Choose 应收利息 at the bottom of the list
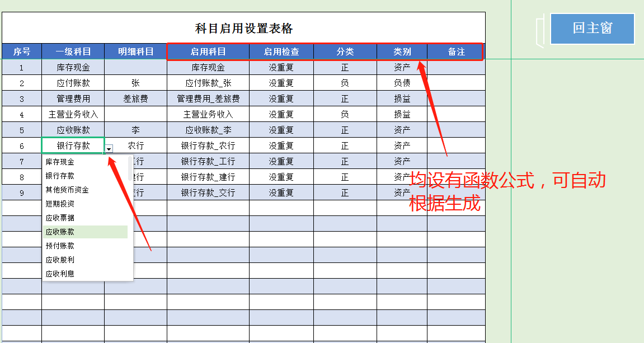Screen dimensions: 644x343 (x=62, y=273)
